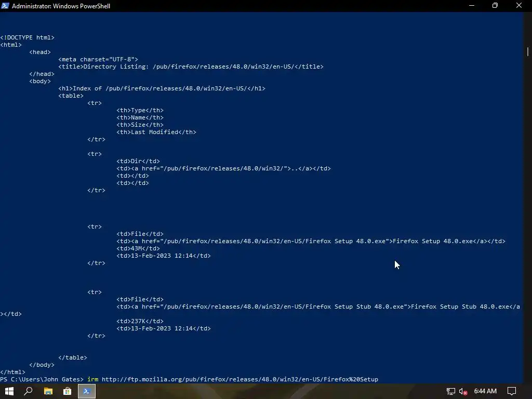Click the '</table>' line
This screenshot has height=399, width=532.
click(x=73, y=357)
